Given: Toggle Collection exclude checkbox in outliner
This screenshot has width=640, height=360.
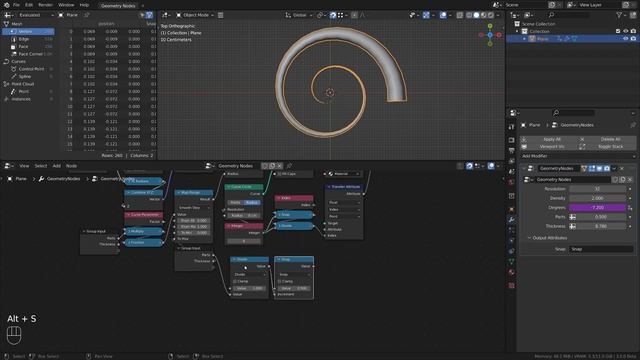Looking at the screenshot, I should (618, 31).
